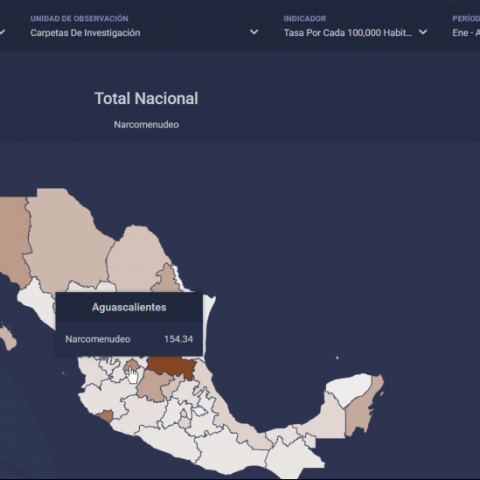Open the Unidad de Observación dropdown
Image resolution: width=480 pixels, height=480 pixels.
pos(144,26)
